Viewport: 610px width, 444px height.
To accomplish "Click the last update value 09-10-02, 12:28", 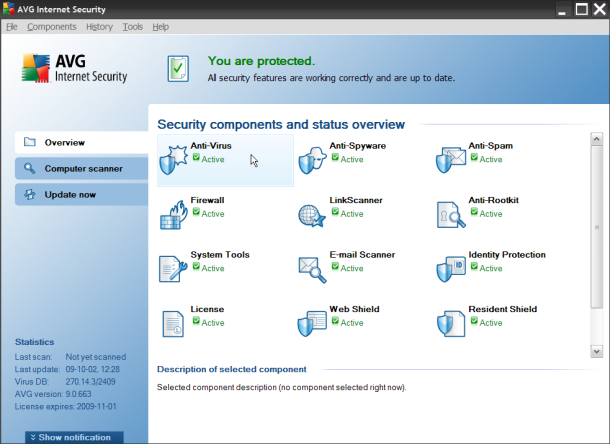I will (93, 369).
